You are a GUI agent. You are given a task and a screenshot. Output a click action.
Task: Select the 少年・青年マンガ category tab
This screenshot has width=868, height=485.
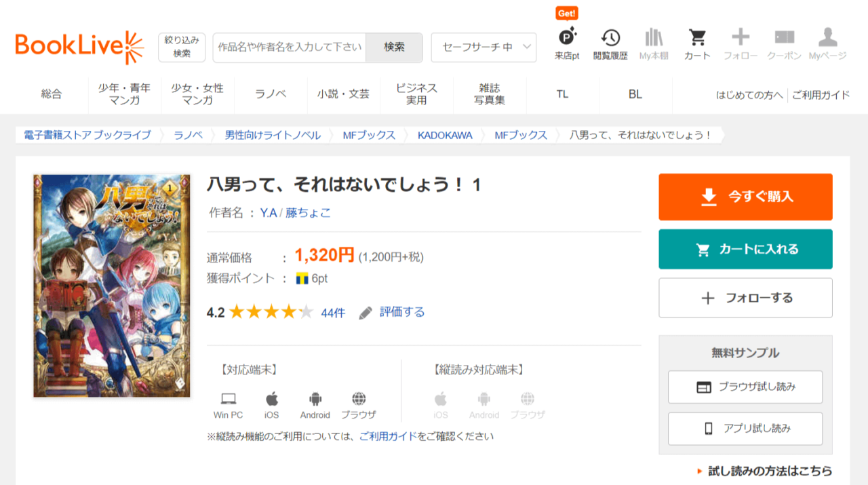point(124,94)
